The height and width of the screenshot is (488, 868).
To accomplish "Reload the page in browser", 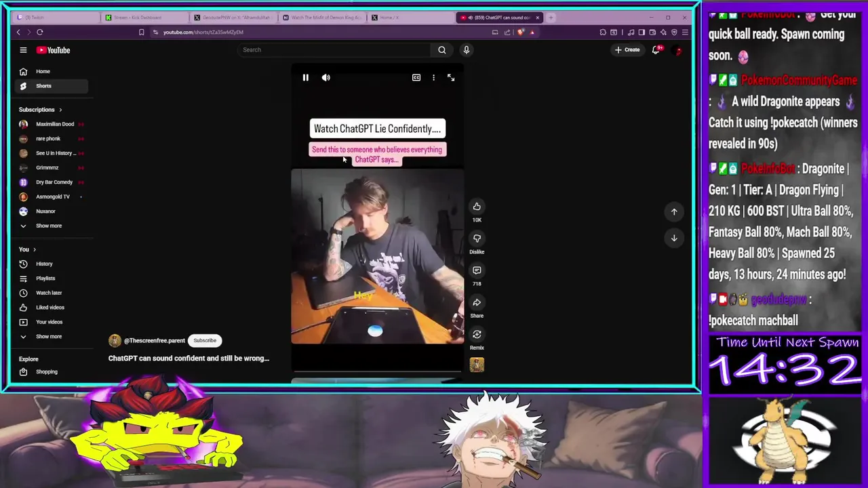I will click(40, 32).
